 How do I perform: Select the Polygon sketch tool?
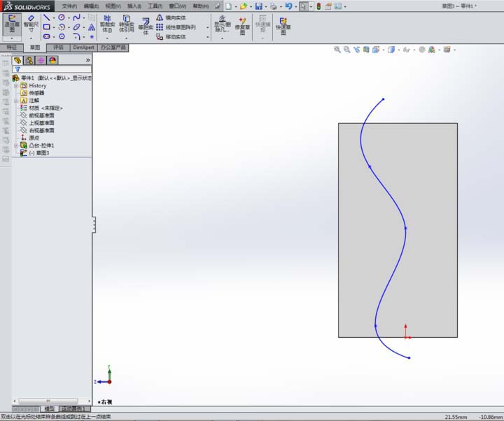pos(62,36)
